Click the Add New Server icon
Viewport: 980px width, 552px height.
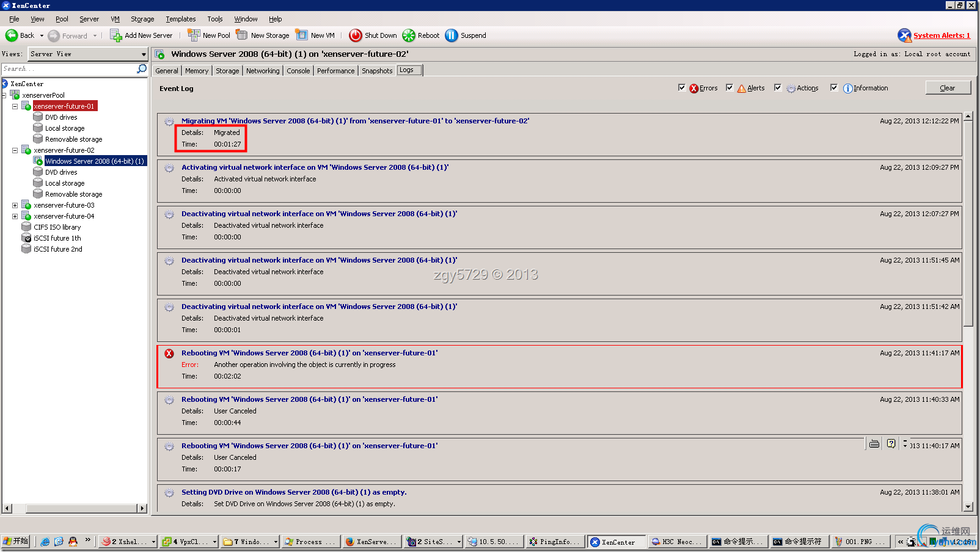(116, 35)
